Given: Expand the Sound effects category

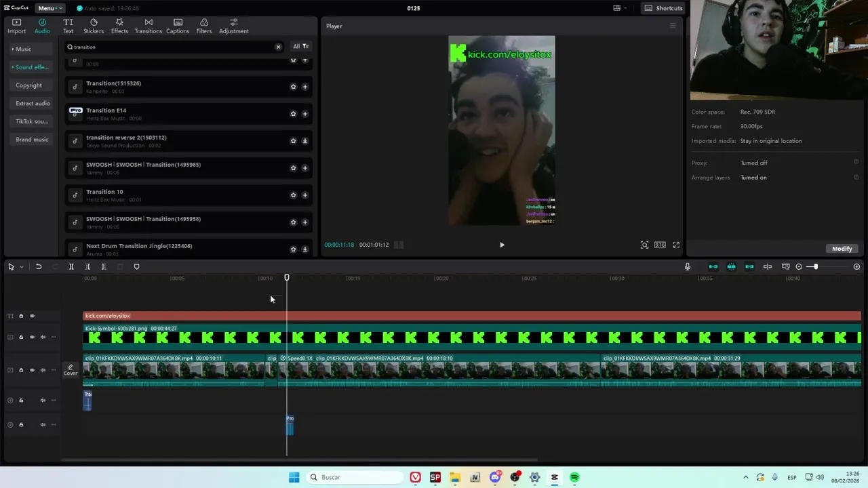Looking at the screenshot, I should pyautogui.click(x=30, y=67).
